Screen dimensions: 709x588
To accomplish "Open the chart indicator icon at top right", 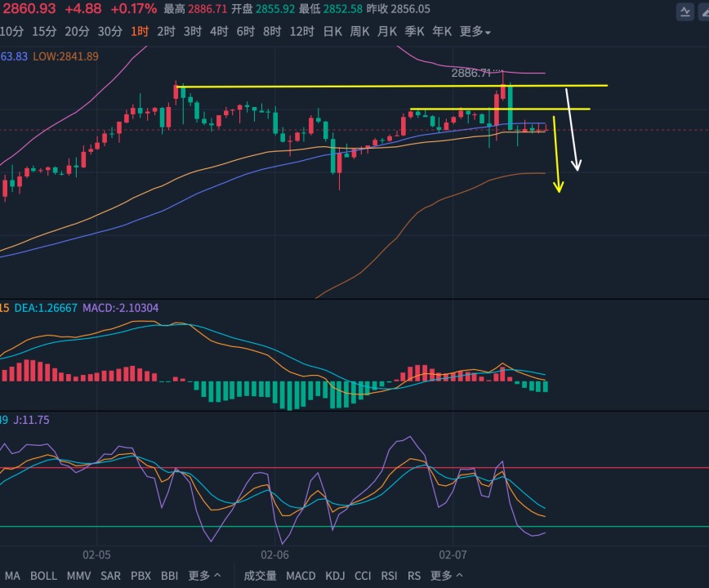I will 685,11.
